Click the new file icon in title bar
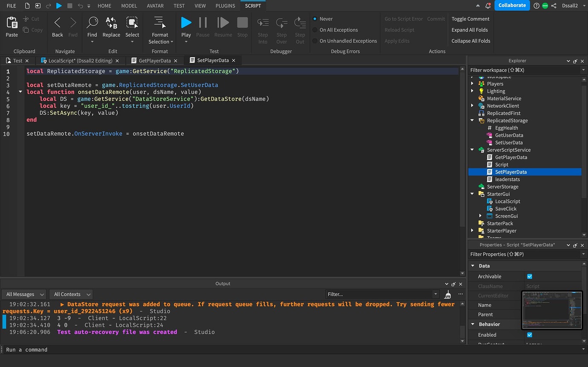This screenshot has height=367, width=588. (27, 6)
